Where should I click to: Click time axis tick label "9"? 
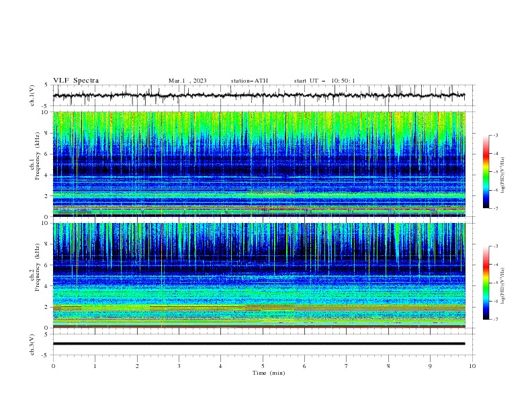click(430, 366)
